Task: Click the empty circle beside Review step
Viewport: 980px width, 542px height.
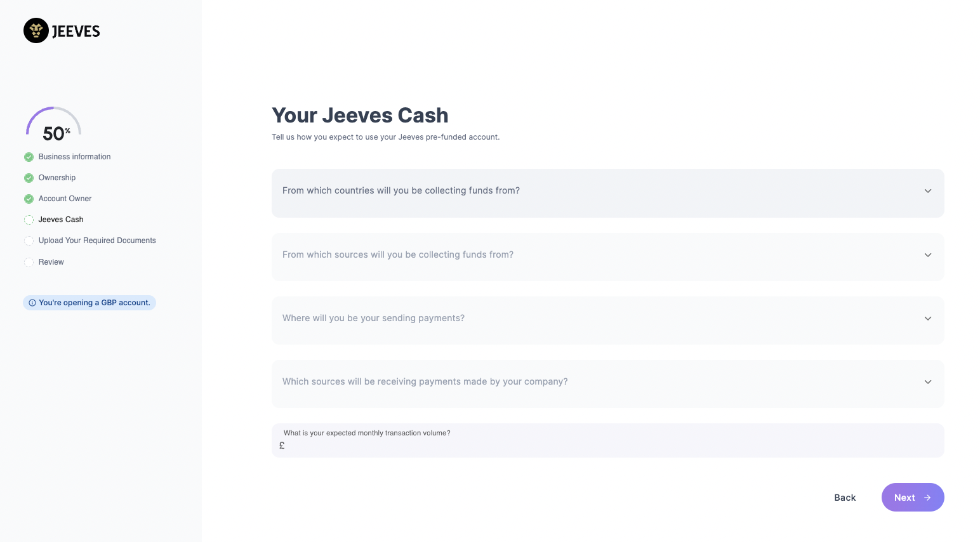Action: click(29, 262)
